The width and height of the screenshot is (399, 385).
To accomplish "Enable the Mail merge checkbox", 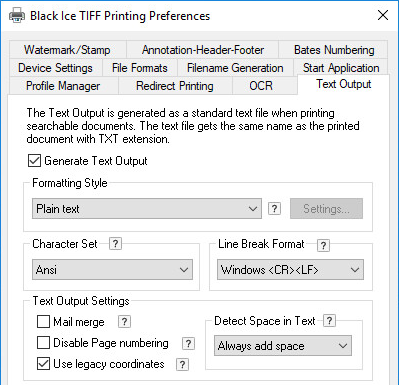I will coord(43,322).
